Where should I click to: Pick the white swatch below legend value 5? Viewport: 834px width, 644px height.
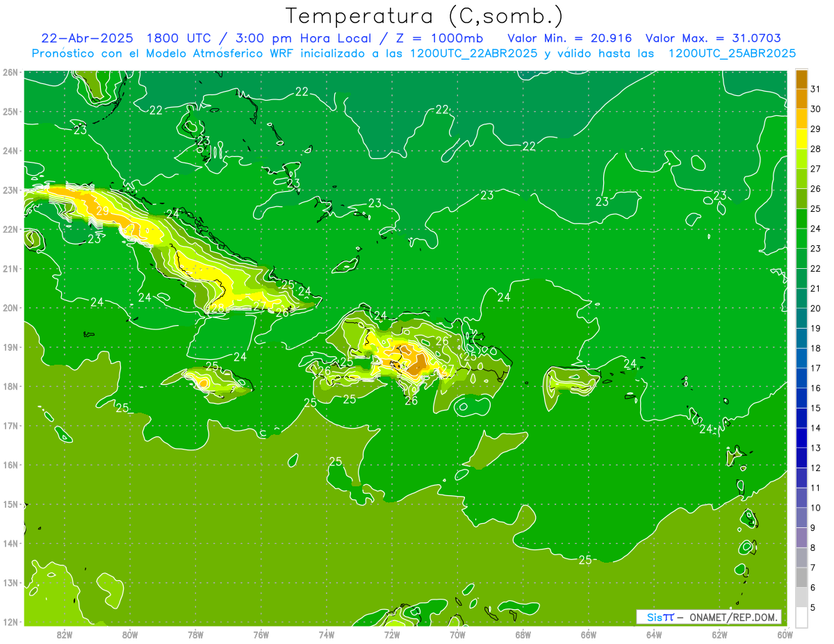801,617
